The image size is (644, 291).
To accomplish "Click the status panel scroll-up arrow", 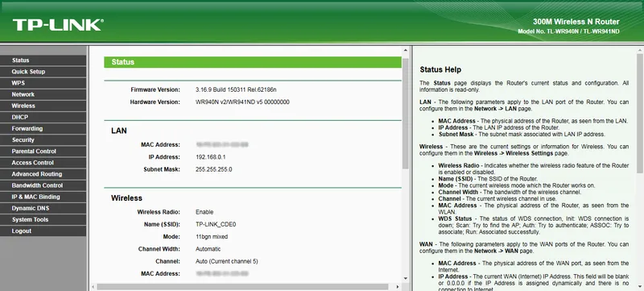I will pos(406,51).
